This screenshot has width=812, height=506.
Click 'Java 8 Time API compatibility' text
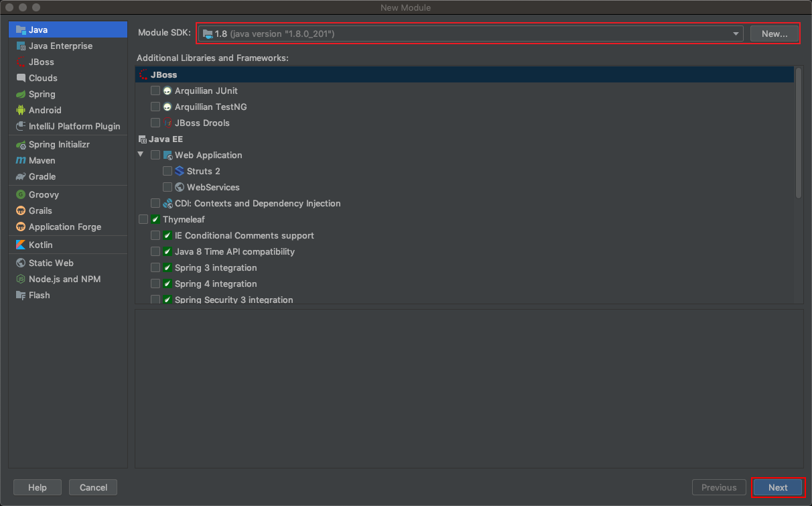pyautogui.click(x=234, y=251)
